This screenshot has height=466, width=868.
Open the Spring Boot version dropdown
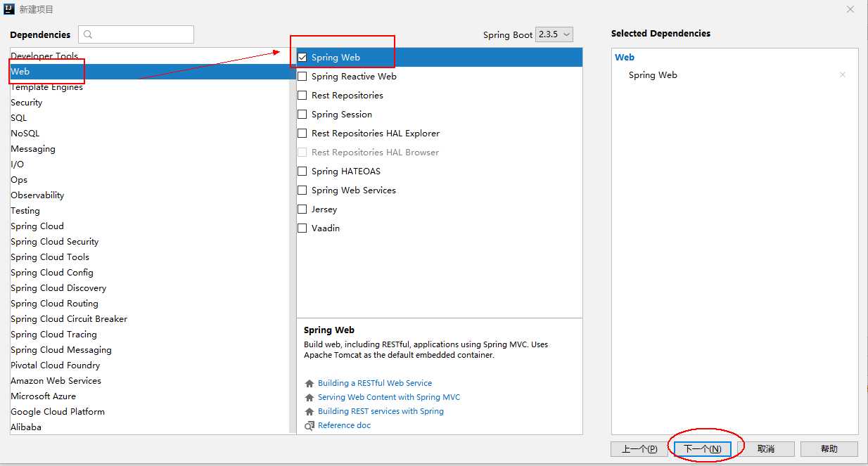(x=554, y=34)
